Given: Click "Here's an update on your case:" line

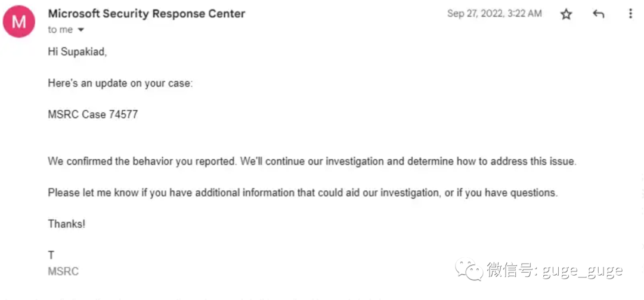Looking at the screenshot, I should tap(120, 83).
